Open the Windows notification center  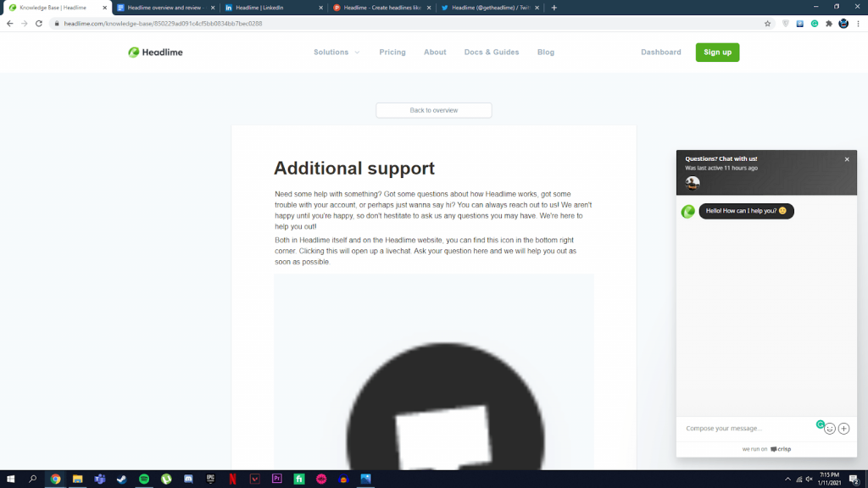[x=854, y=480]
